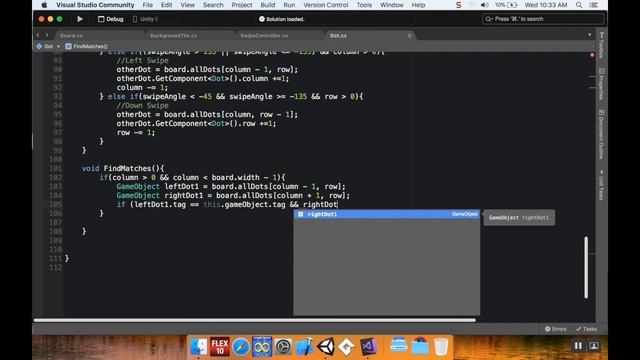
Task: Navigate forward with the right arrow
Action: [47, 36]
